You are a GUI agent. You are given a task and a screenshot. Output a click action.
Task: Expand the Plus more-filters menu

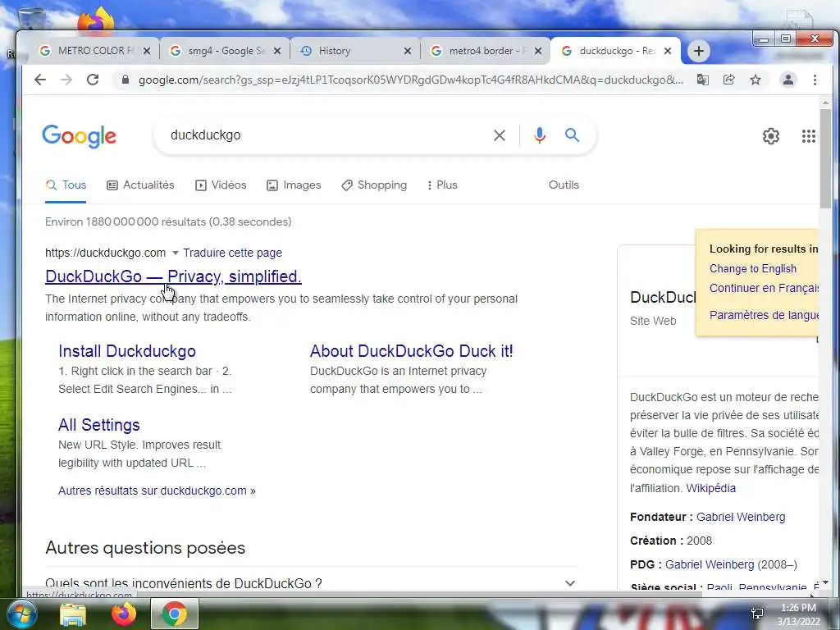coord(442,185)
